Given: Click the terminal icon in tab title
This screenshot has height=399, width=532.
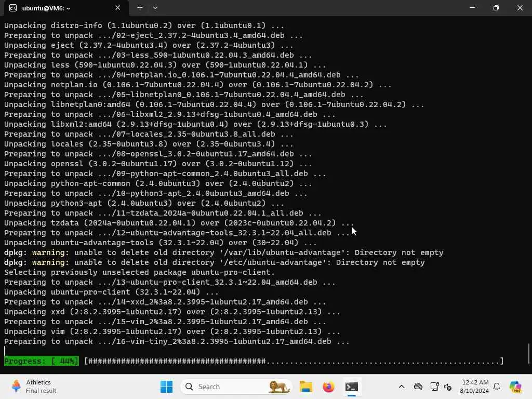Looking at the screenshot, I should click(13, 8).
